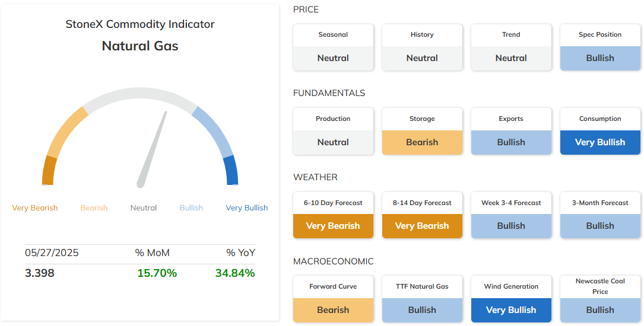Click the FUNDAMENTALS section heading

pos(329,93)
